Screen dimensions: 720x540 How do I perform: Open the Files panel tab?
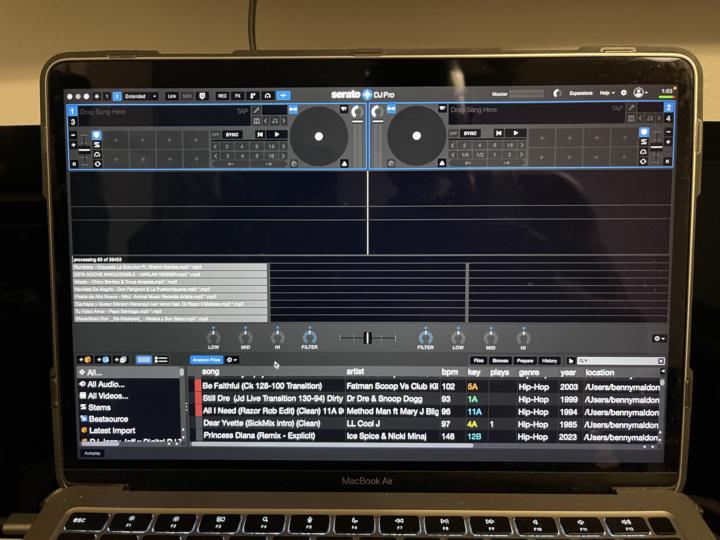click(478, 361)
